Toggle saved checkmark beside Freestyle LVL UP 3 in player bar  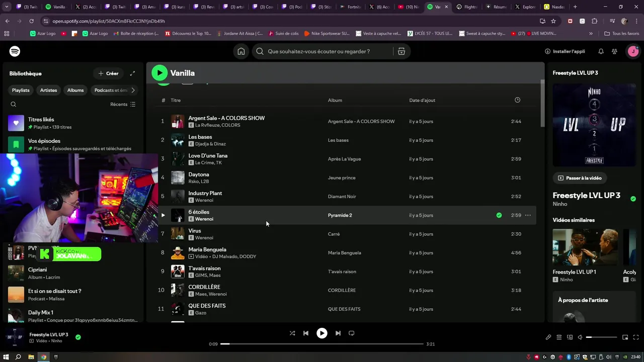(x=78, y=337)
